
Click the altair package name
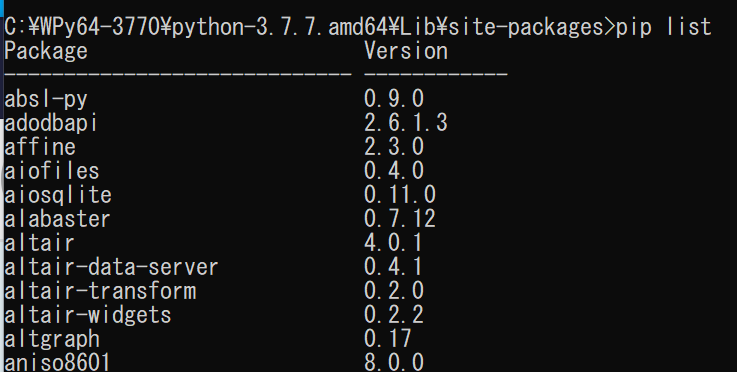pos(39,243)
